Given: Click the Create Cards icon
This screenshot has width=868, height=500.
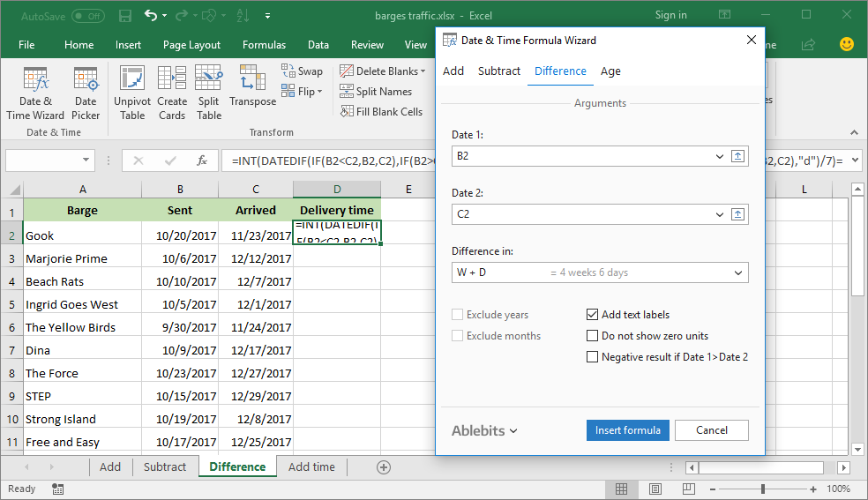Looking at the screenshot, I should point(172,93).
